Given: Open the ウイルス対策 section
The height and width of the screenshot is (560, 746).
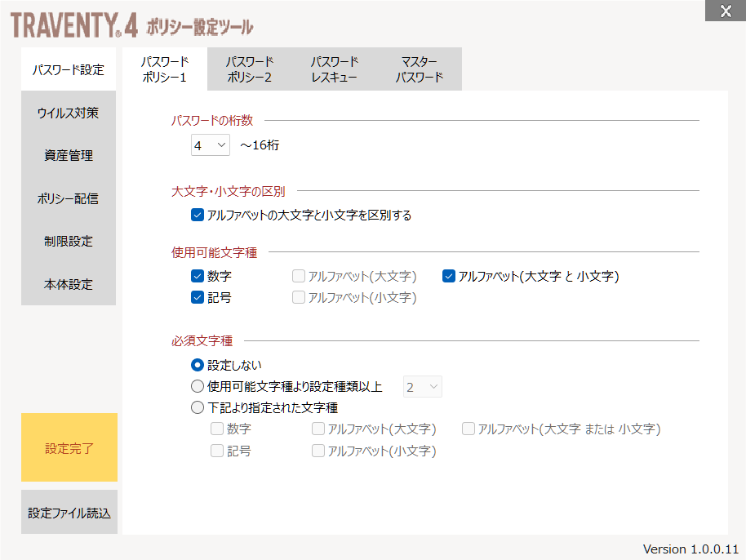Looking at the screenshot, I should pos(69,113).
